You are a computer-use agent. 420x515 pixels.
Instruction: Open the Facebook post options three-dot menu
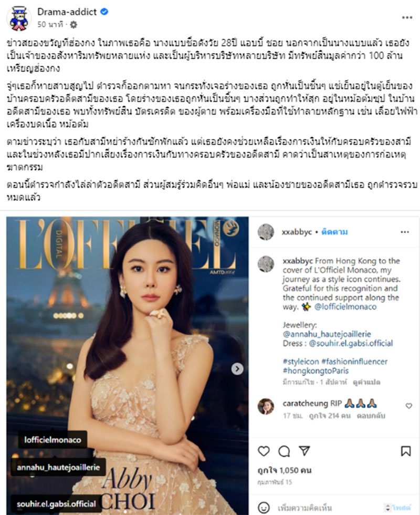tap(407, 17)
